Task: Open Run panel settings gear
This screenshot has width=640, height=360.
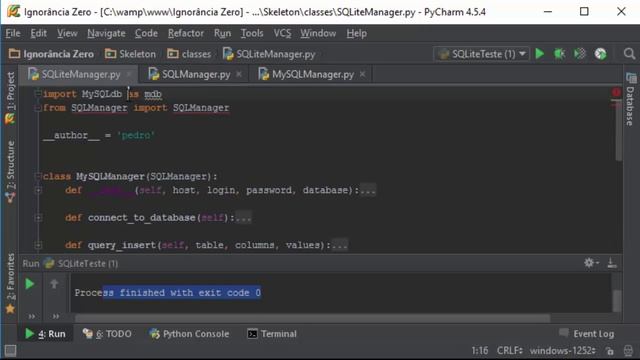Action: [590, 263]
